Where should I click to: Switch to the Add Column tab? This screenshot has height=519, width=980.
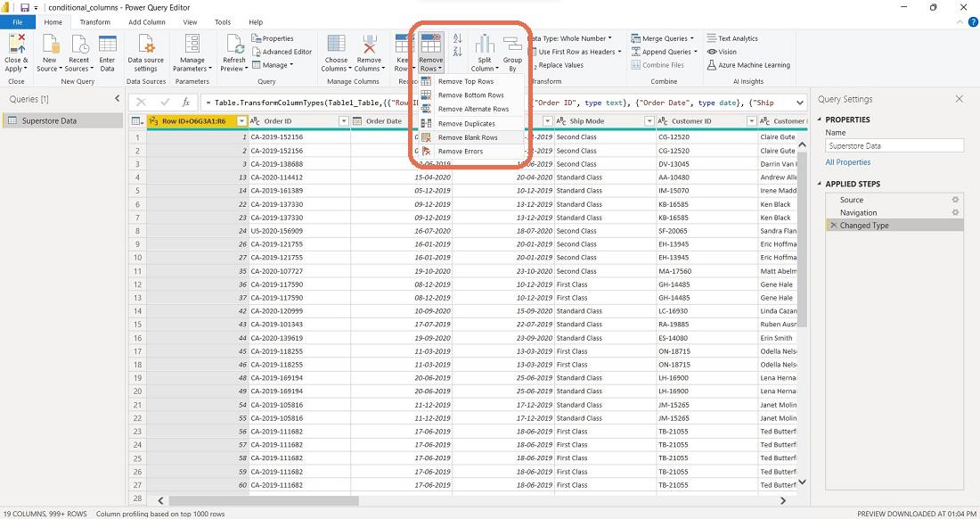pos(147,22)
